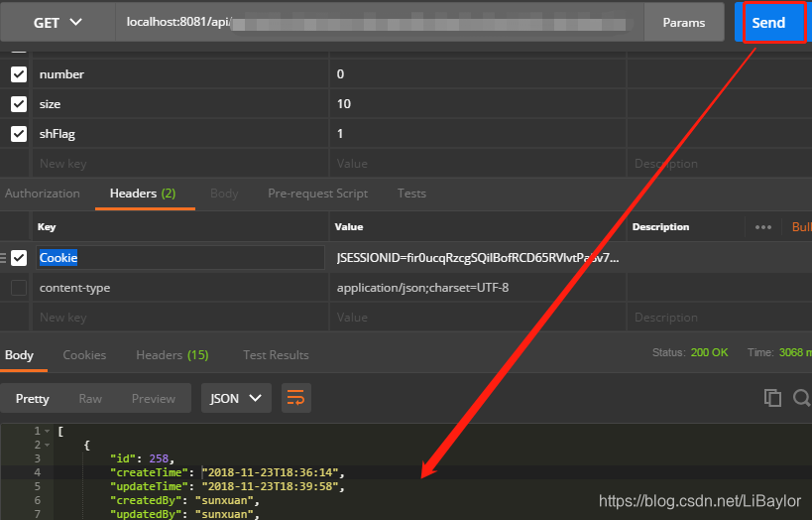
Task: Select the shFlag parameter key cell
Action: coord(180,134)
